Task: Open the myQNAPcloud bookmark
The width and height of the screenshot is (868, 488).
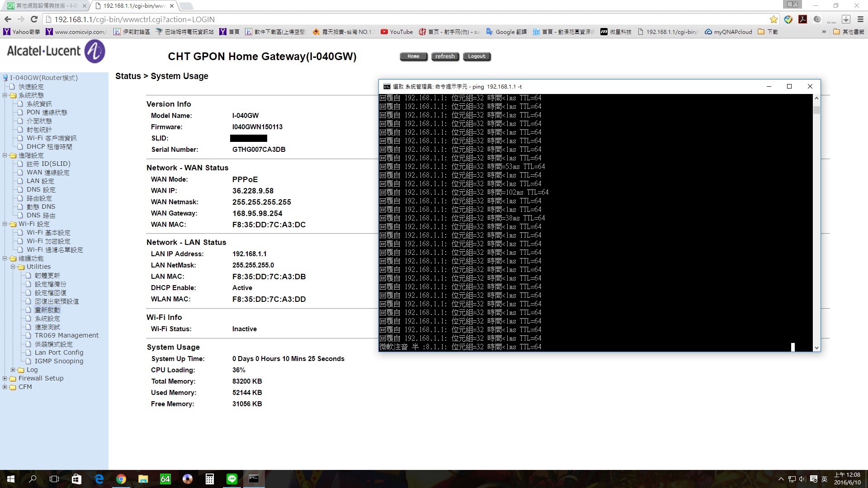Action: click(x=728, y=32)
